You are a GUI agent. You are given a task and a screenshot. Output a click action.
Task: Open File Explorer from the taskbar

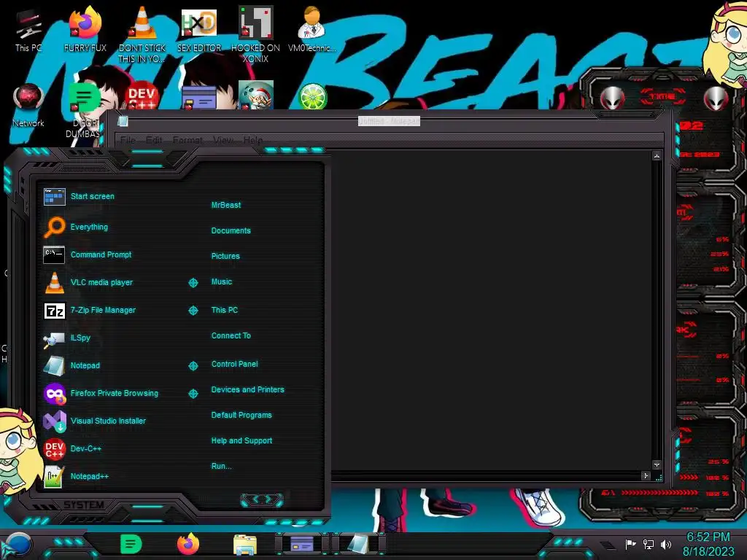click(x=245, y=545)
